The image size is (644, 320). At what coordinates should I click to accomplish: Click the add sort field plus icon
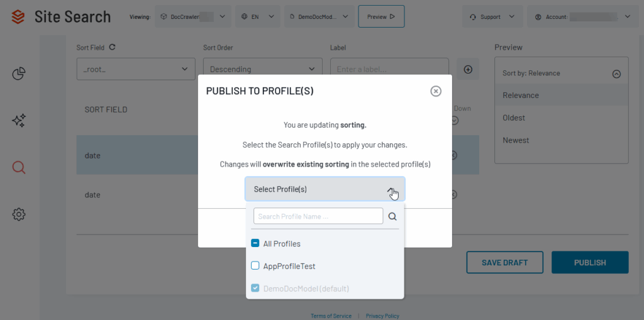(x=468, y=69)
